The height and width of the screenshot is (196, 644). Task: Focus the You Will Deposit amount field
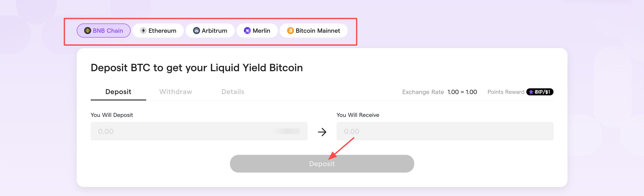coord(199,131)
